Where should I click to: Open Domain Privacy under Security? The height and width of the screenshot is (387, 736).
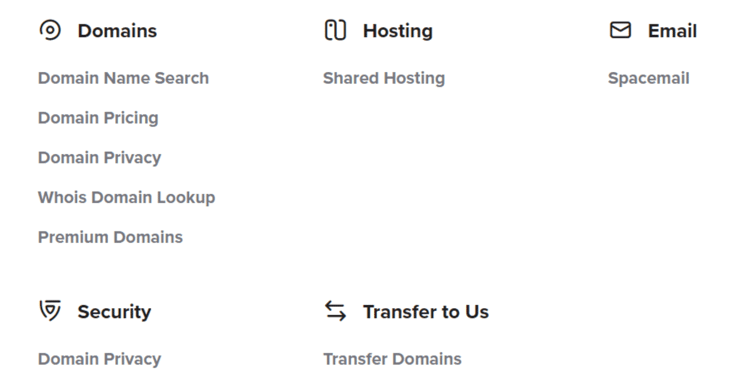pyautogui.click(x=100, y=359)
